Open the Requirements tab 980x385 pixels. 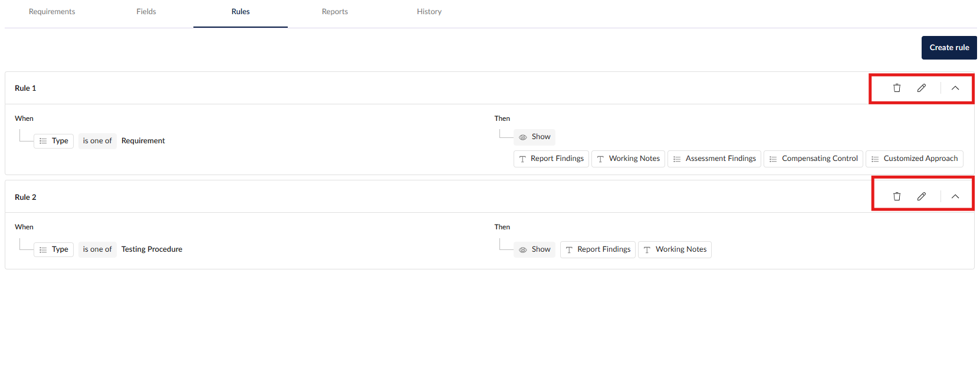pyautogui.click(x=52, y=12)
